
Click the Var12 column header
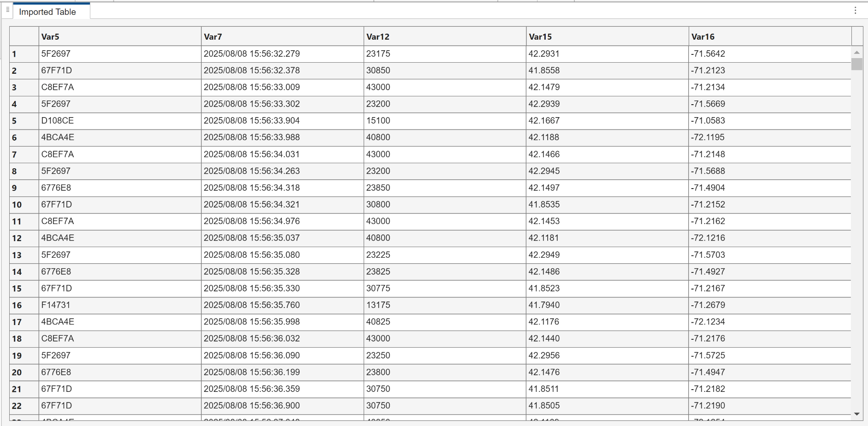[x=444, y=36]
